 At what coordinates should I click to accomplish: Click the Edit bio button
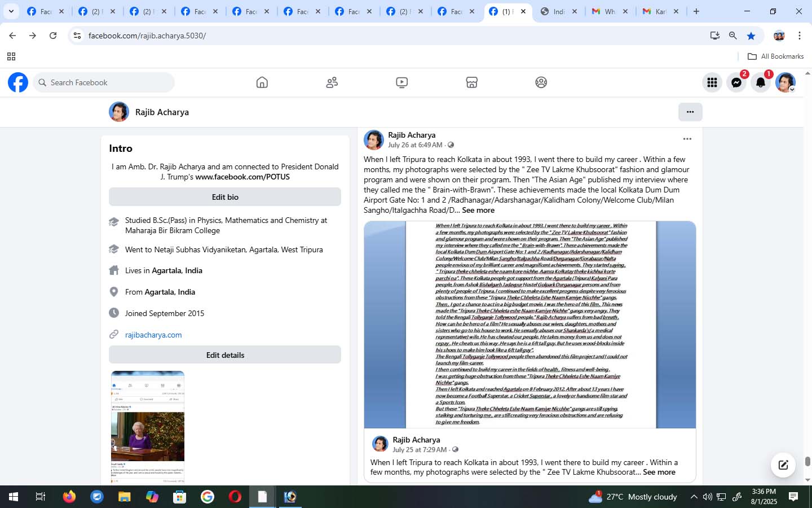[x=225, y=197]
